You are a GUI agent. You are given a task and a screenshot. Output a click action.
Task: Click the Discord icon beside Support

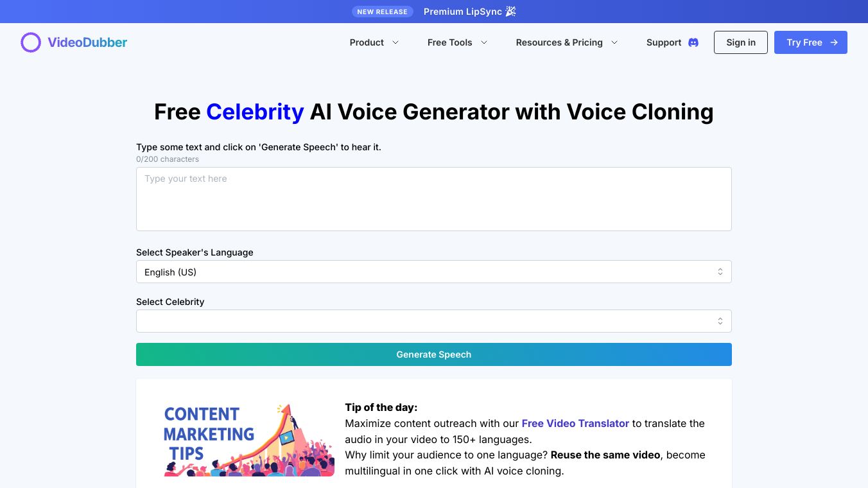(693, 42)
